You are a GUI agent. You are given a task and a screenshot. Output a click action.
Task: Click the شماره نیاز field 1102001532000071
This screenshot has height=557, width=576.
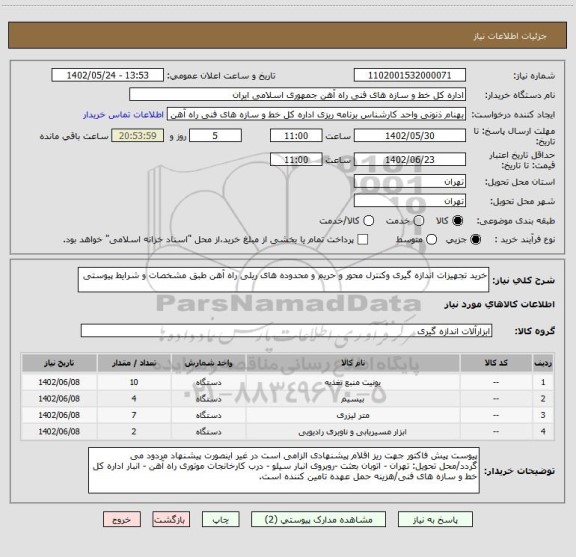click(410, 75)
